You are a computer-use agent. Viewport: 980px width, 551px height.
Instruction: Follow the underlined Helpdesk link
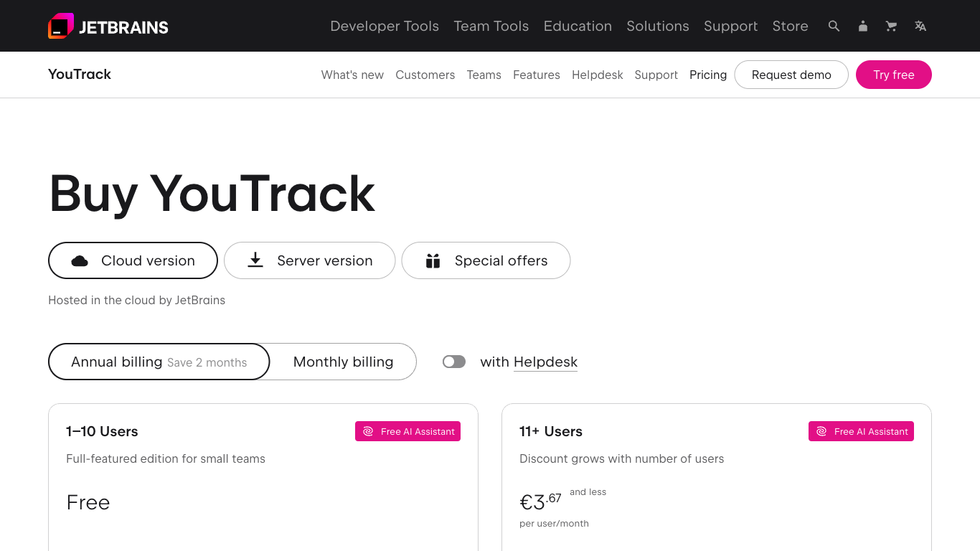(545, 362)
